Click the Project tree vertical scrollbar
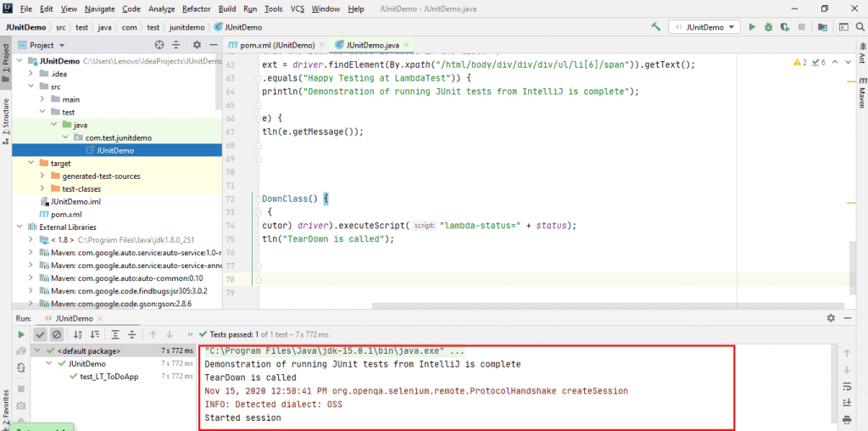This screenshot has width=868, height=431. [220, 82]
